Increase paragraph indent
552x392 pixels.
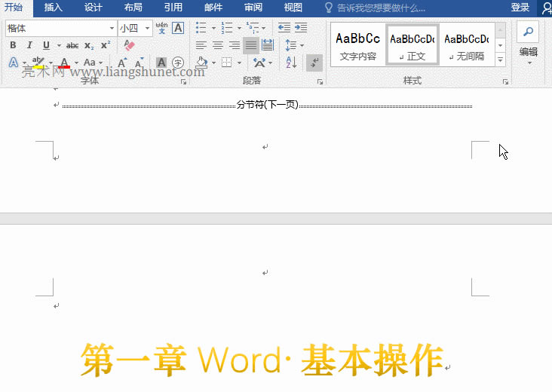(x=301, y=28)
